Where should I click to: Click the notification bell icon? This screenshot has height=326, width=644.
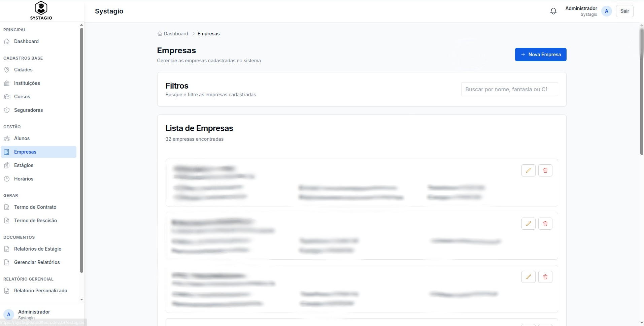point(553,11)
